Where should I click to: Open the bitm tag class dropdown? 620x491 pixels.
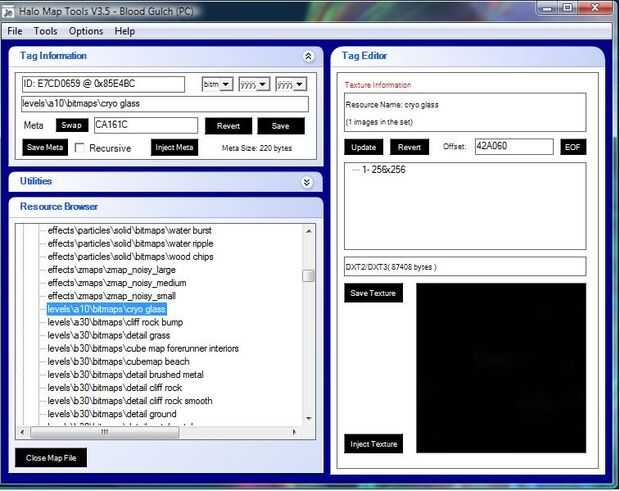[x=217, y=84]
